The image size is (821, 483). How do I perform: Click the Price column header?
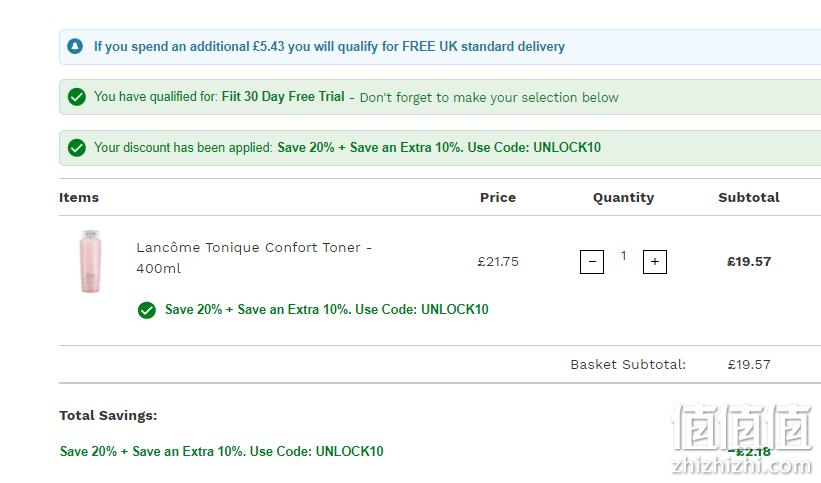pos(498,197)
